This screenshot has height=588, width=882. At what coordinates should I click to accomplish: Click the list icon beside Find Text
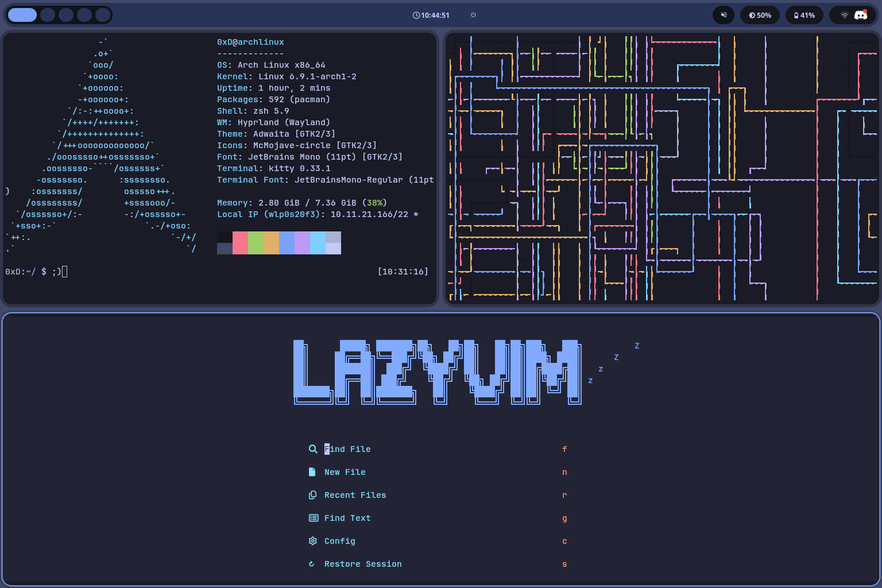point(314,518)
